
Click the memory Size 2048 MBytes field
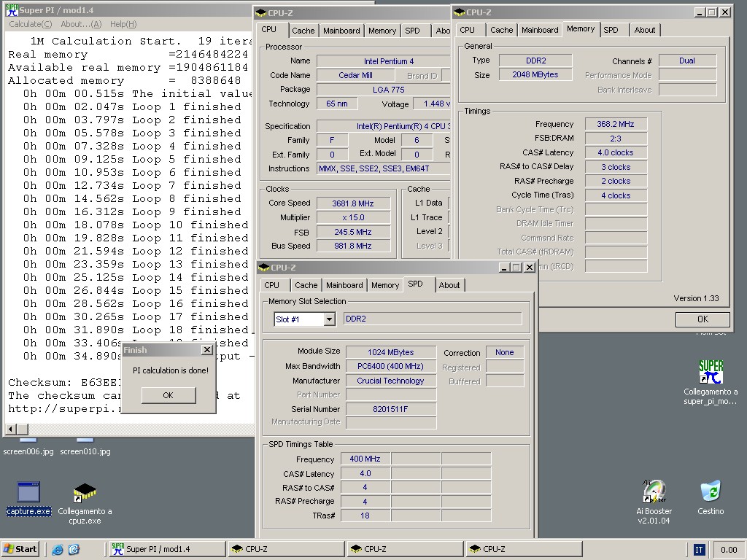pos(535,75)
